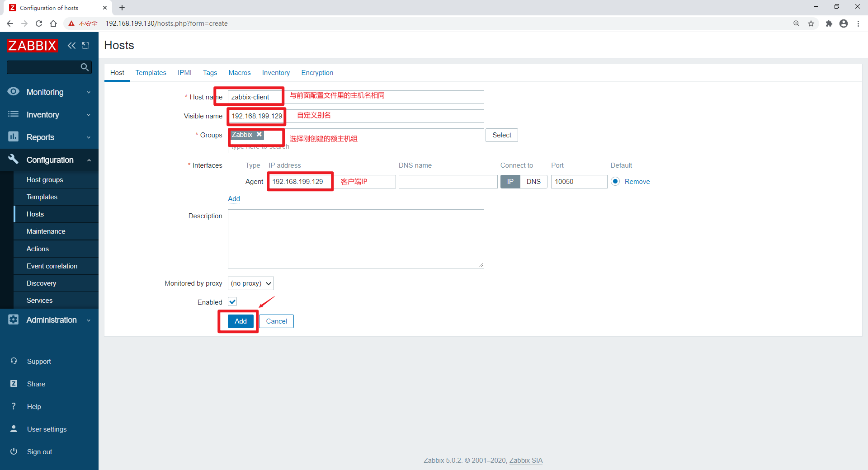This screenshot has height=470, width=868.
Task: Switch to the IPMI tab
Action: [x=184, y=73]
